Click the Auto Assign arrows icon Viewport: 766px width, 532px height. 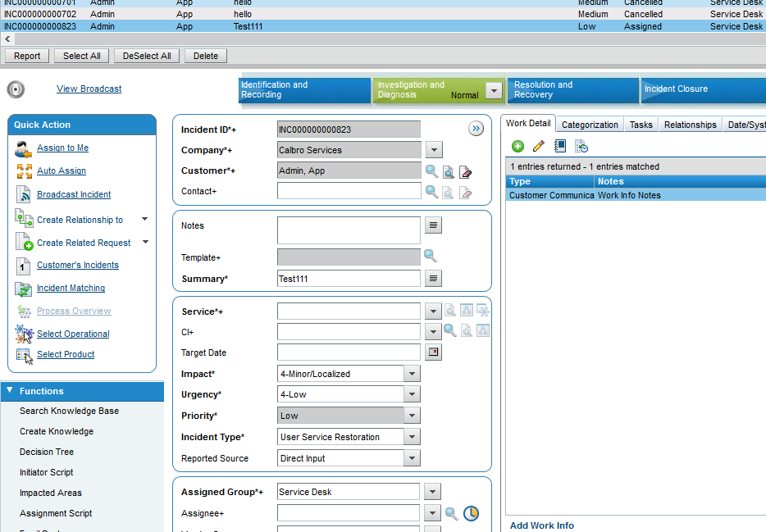pos(23,171)
